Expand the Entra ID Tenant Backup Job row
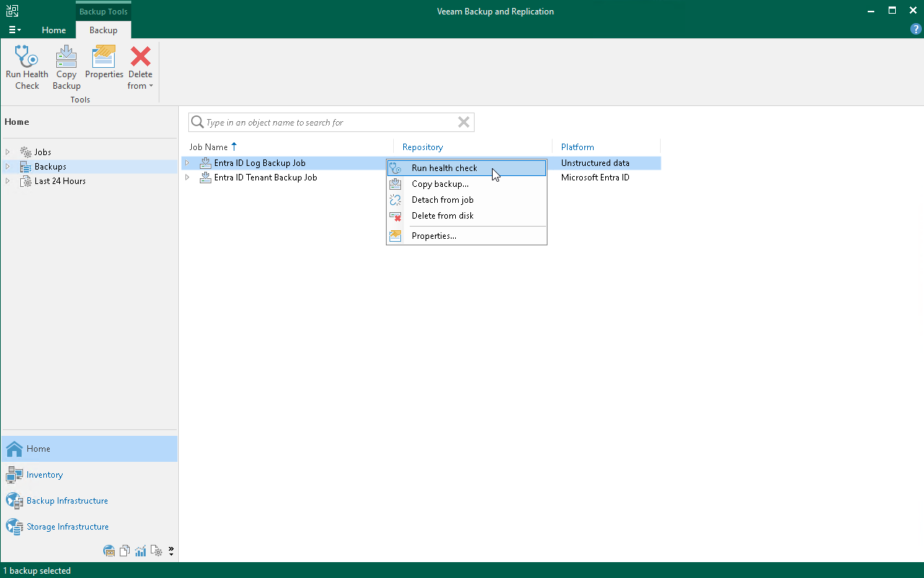This screenshot has height=578, width=924. point(187,178)
